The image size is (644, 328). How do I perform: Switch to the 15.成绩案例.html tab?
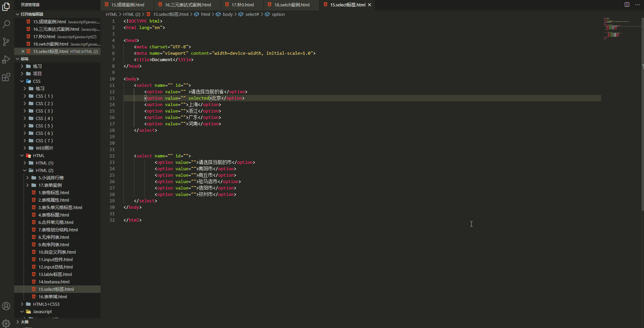tap(127, 5)
